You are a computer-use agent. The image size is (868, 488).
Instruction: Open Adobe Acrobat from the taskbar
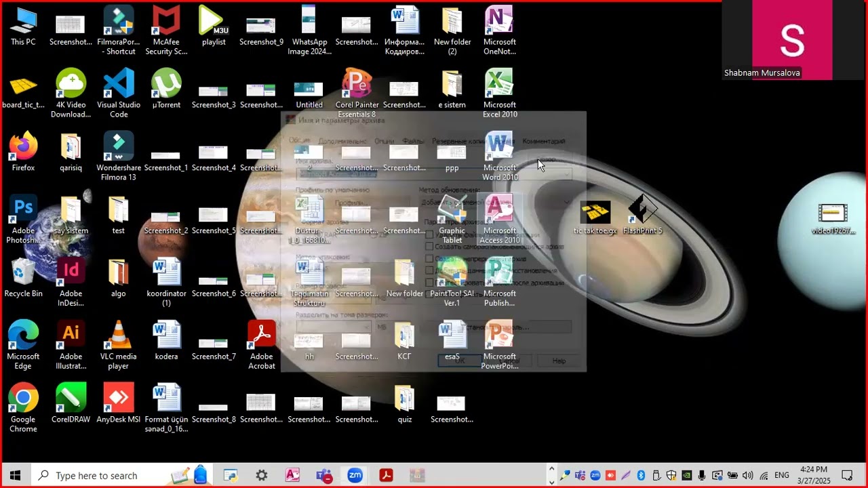click(386, 475)
